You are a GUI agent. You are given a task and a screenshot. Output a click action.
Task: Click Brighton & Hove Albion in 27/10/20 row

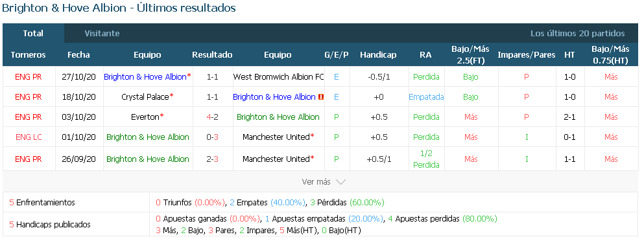click(145, 76)
